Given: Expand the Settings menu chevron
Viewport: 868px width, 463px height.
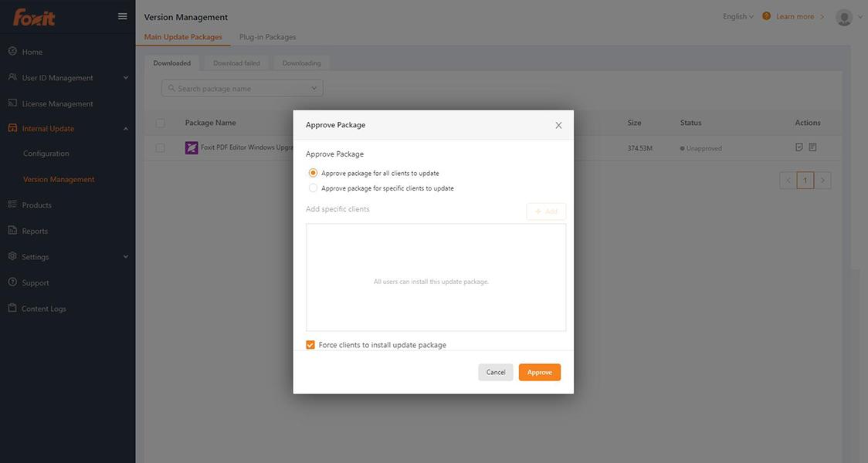Looking at the screenshot, I should tap(126, 257).
